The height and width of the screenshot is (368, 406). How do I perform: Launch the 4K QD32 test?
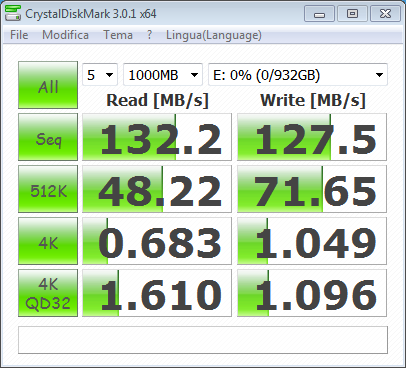(48, 293)
